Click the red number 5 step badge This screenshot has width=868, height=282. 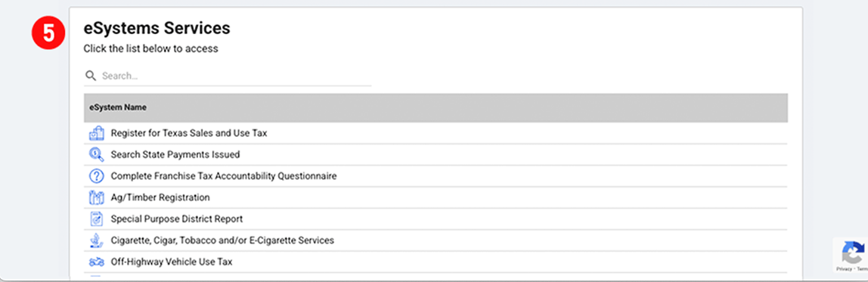[48, 34]
